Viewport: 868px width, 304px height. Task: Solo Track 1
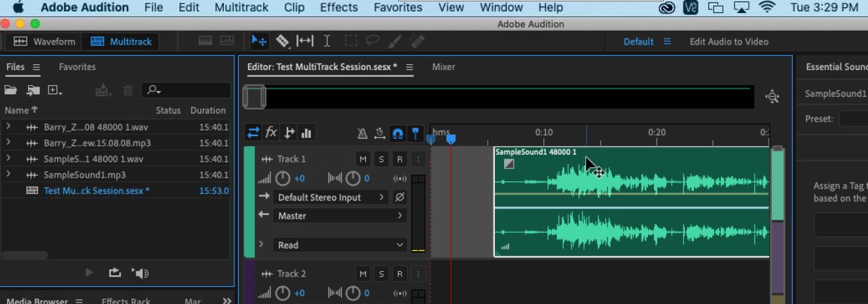pos(381,159)
